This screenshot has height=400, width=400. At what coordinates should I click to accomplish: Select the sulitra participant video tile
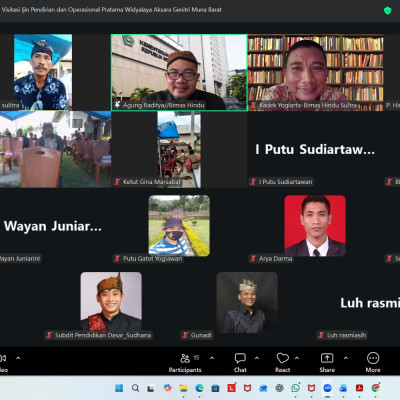click(43, 72)
